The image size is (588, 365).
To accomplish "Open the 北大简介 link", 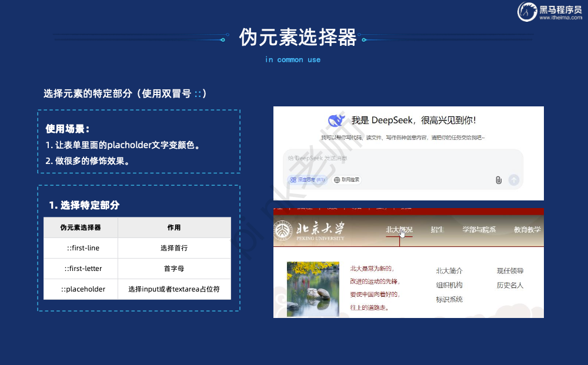I will click(449, 270).
